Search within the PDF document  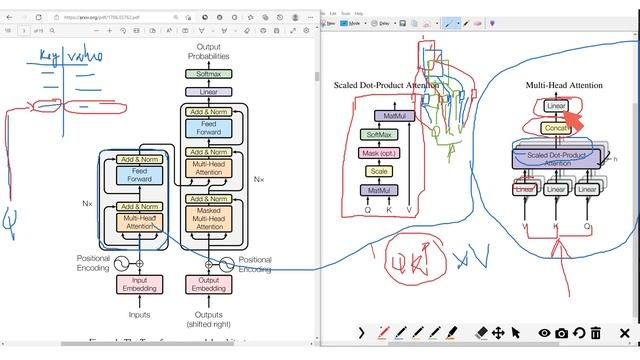(52, 31)
